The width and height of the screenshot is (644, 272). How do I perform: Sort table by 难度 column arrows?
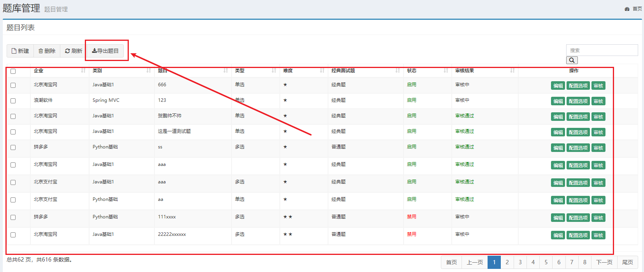[322, 70]
